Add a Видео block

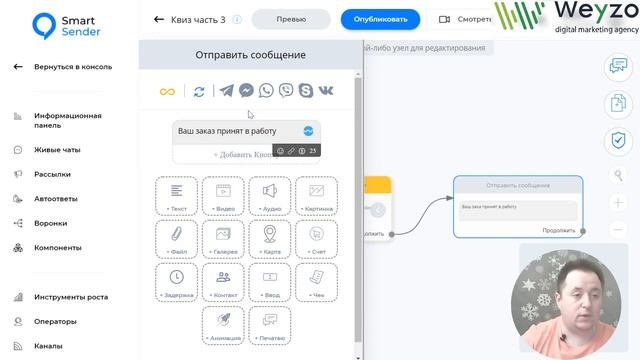pos(223,196)
